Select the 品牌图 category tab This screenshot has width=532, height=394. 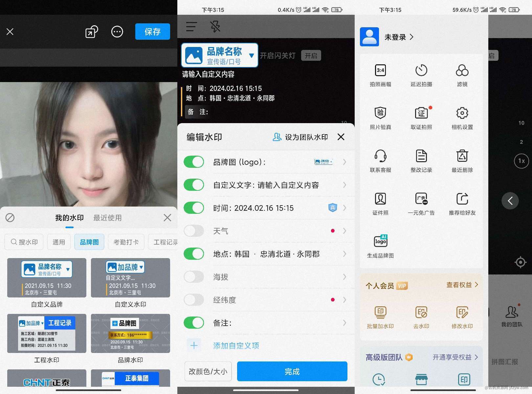pyautogui.click(x=89, y=242)
